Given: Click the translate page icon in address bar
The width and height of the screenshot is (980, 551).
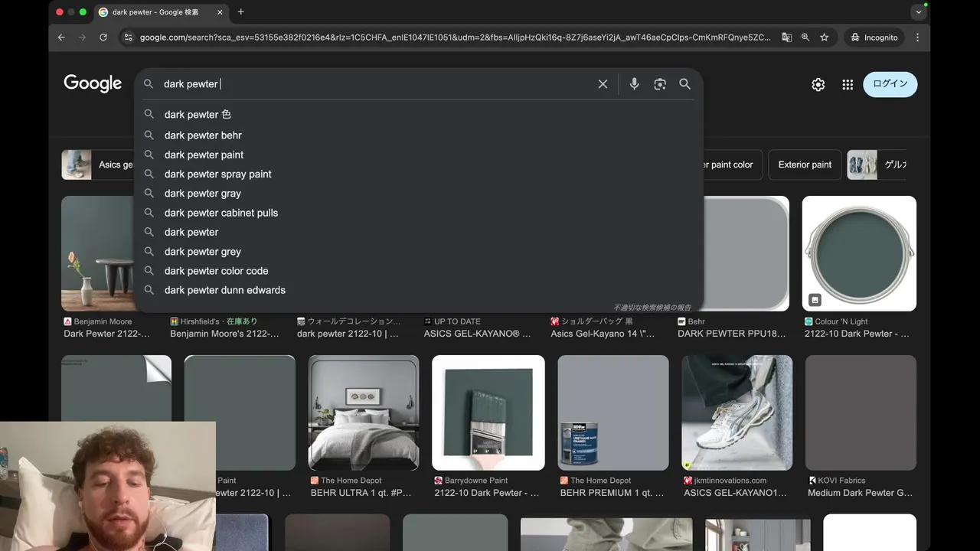Looking at the screenshot, I should point(786,37).
